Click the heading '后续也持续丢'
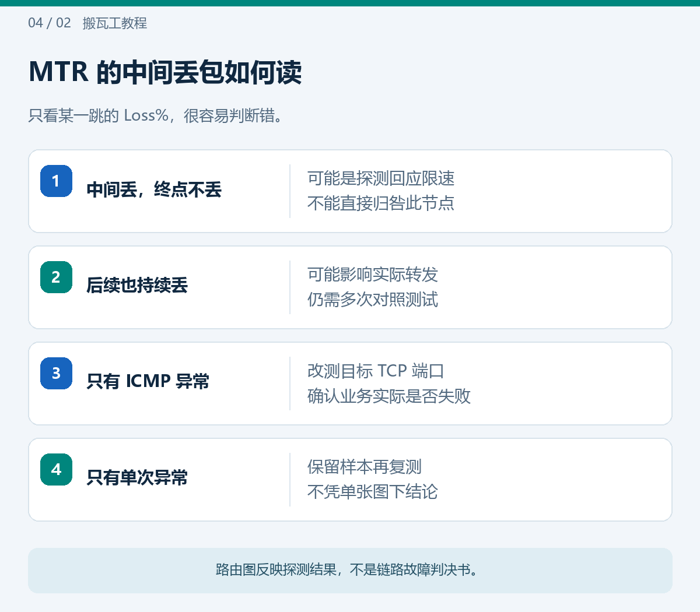Screen dimensions: 700x612 click(137, 285)
